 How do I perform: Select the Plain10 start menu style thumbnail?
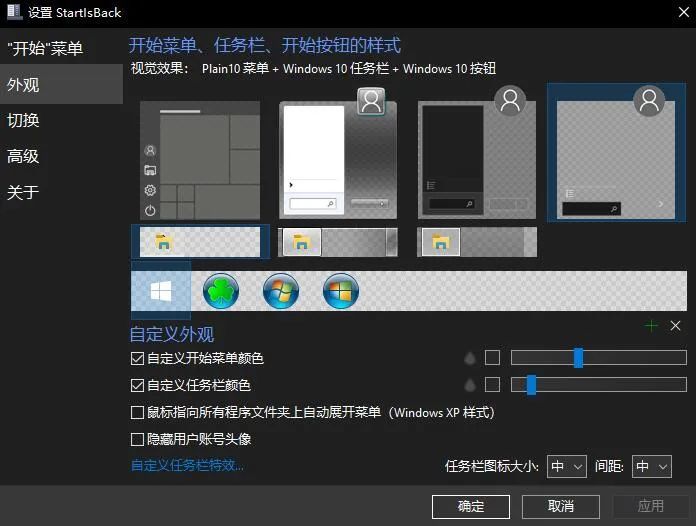tap(616, 152)
